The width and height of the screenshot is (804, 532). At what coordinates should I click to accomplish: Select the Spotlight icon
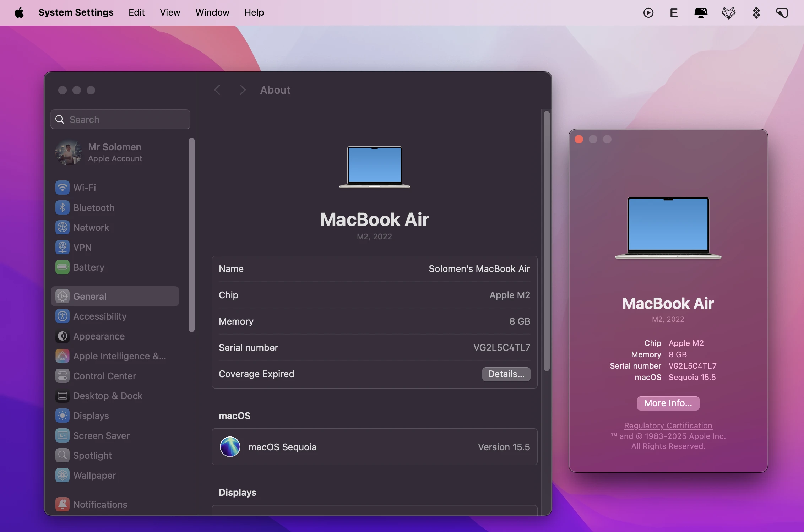[x=63, y=455]
